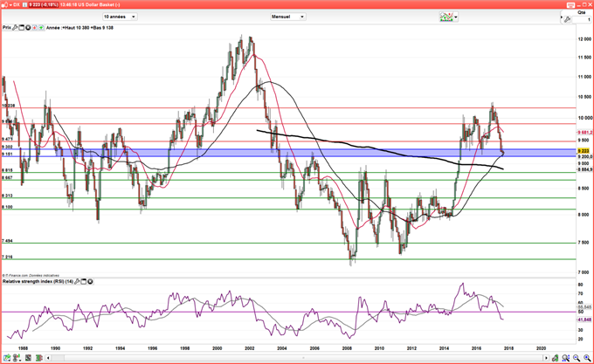The height and width of the screenshot is (364, 594).
Task: Click the left arrow of horizontal scrollbar
Action: pos(48,358)
